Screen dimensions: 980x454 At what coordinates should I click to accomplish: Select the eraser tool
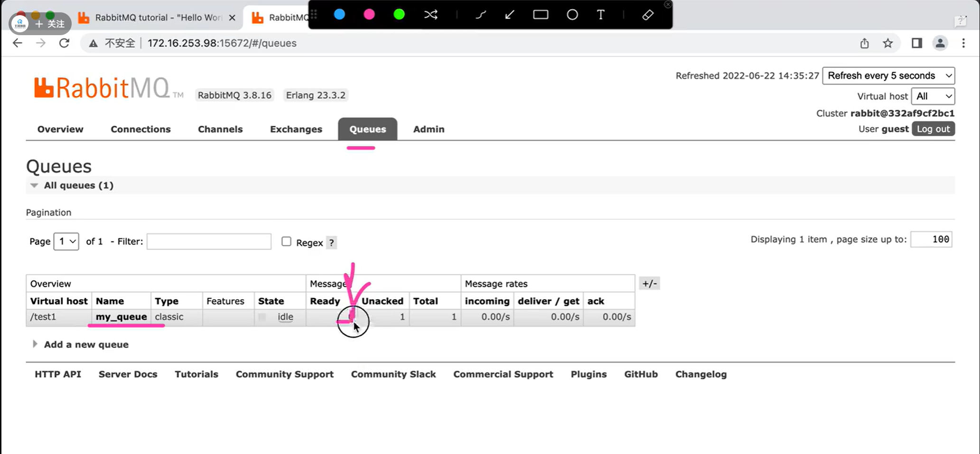click(x=648, y=15)
